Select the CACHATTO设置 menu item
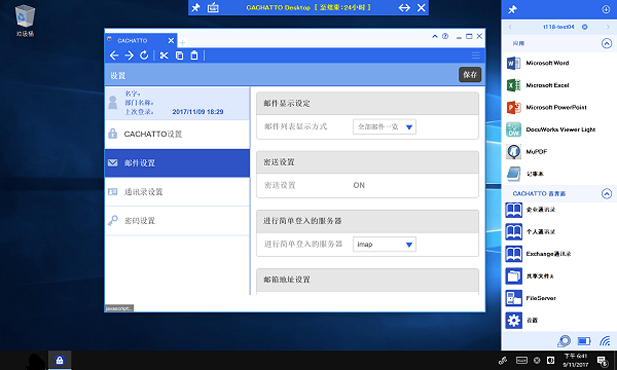 [177, 134]
